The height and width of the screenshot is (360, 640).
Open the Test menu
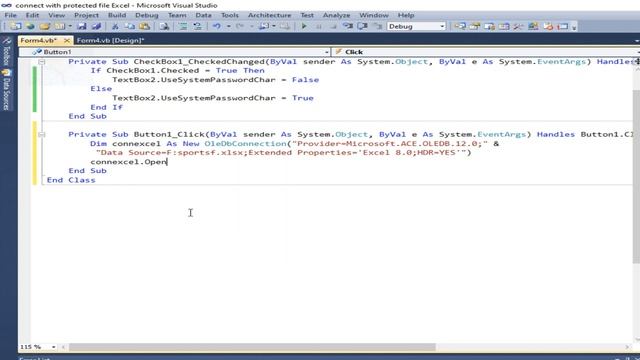click(307, 15)
